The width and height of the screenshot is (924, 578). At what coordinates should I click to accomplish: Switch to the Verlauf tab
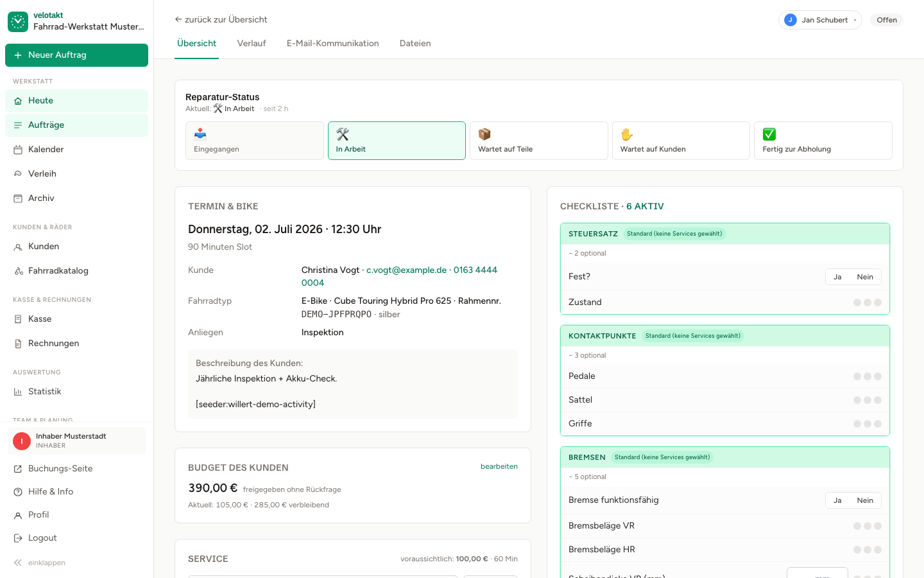point(252,44)
